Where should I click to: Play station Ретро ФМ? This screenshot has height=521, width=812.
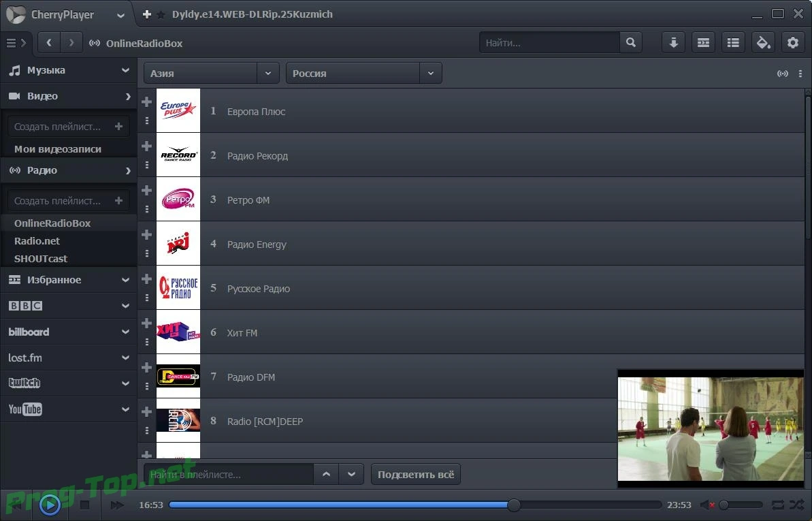pos(248,200)
